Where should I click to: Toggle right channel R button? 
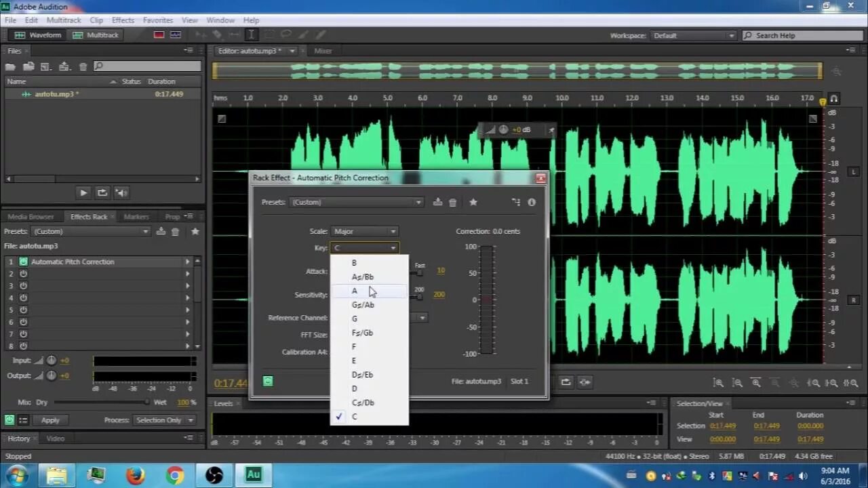[x=854, y=300]
